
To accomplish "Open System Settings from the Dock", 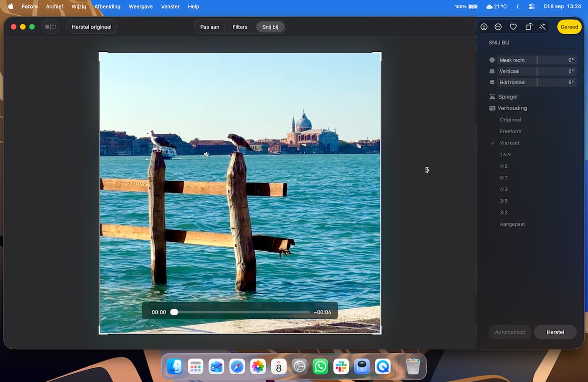I will click(299, 366).
